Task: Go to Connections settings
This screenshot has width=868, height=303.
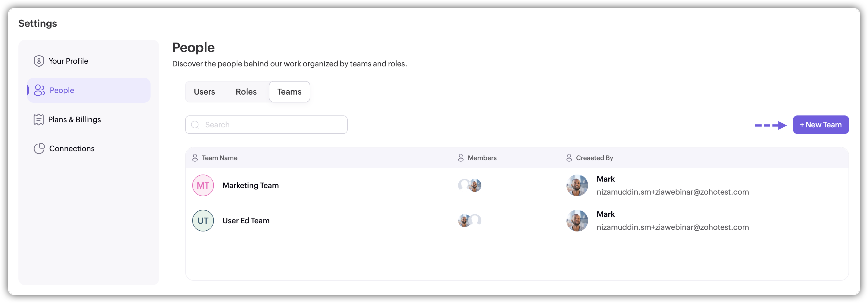Action: click(72, 149)
